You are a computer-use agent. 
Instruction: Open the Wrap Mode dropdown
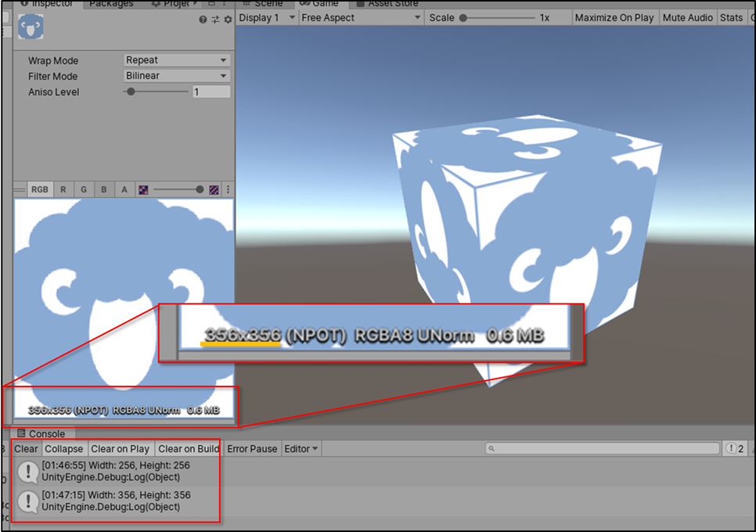click(176, 60)
